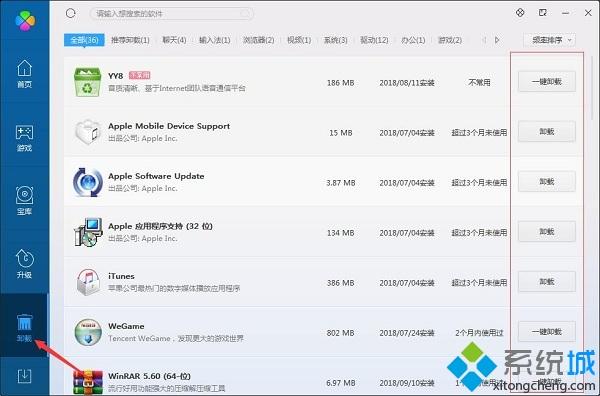The height and width of the screenshot is (396, 600).
Task: Select the 办公(1) tab
Action: [x=413, y=40]
